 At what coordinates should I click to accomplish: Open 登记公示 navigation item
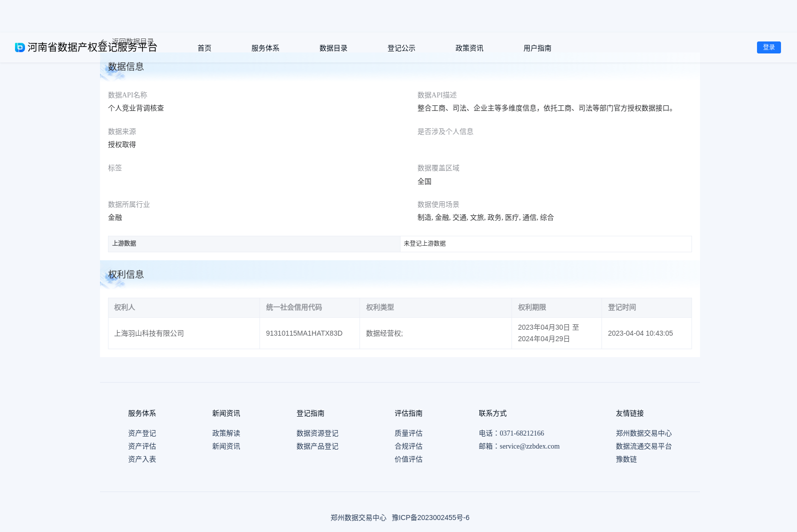(401, 48)
